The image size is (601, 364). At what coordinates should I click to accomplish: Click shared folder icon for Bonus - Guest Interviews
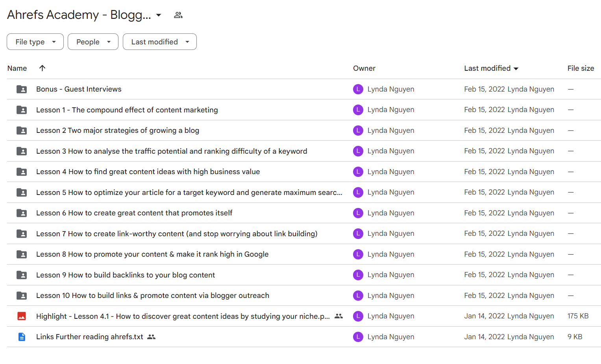pyautogui.click(x=22, y=89)
